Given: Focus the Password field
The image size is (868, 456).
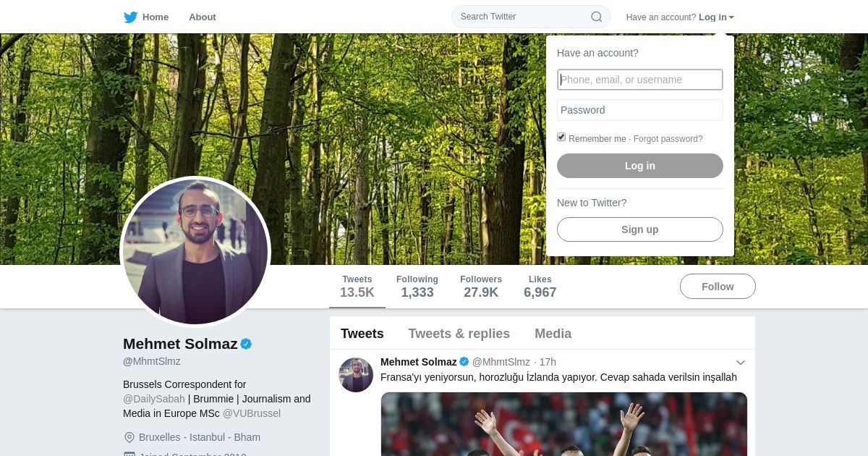Looking at the screenshot, I should pos(640,110).
